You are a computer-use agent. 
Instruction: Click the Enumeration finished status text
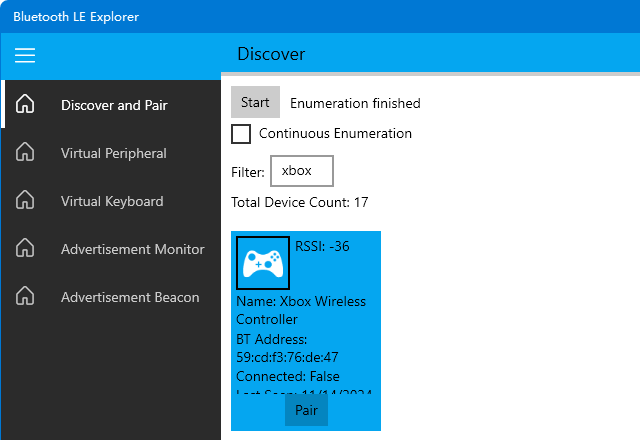(355, 103)
